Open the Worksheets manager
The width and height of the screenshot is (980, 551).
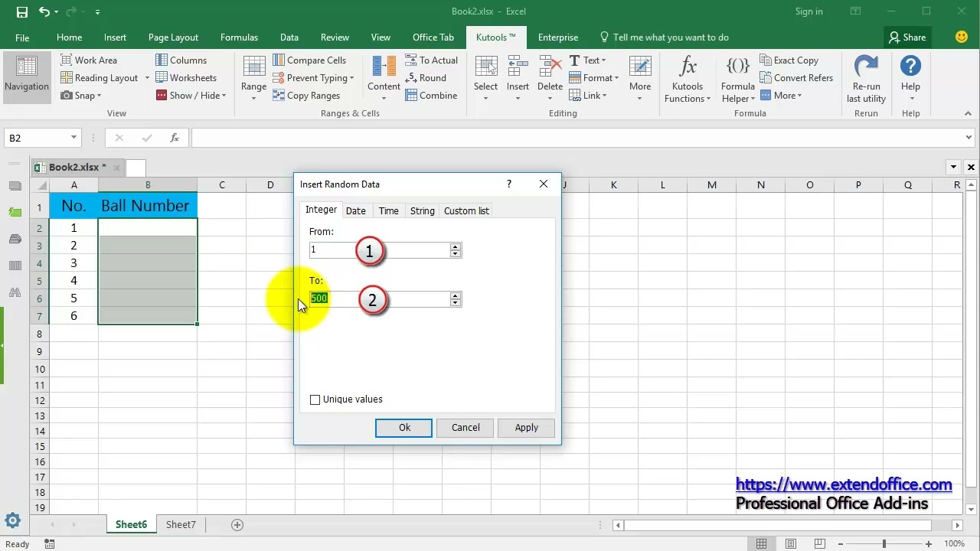(186, 78)
